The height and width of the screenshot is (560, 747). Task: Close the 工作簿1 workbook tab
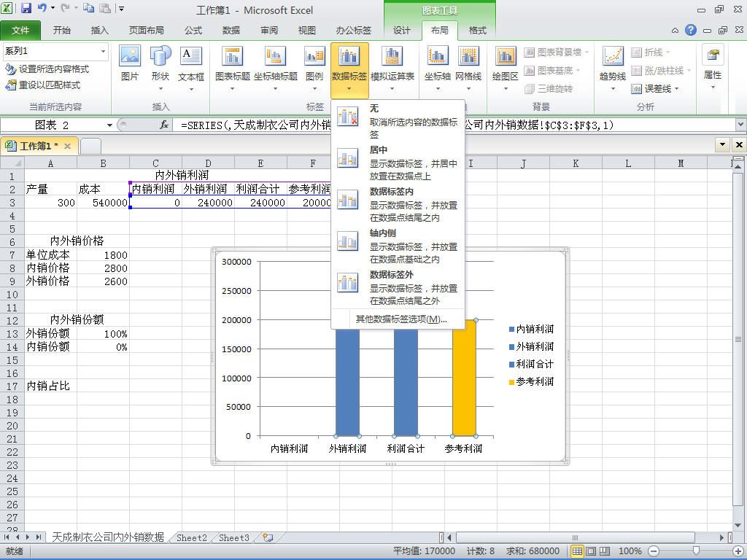point(67,146)
